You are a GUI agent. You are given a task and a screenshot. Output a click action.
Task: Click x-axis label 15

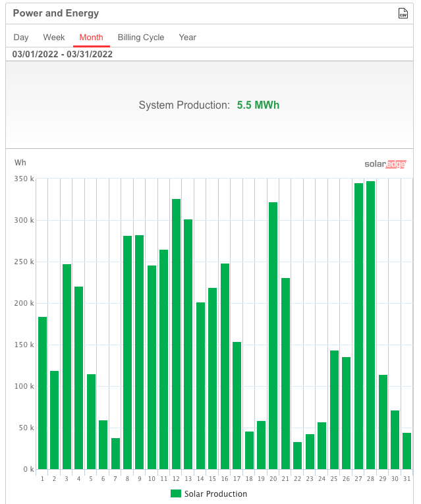212,478
